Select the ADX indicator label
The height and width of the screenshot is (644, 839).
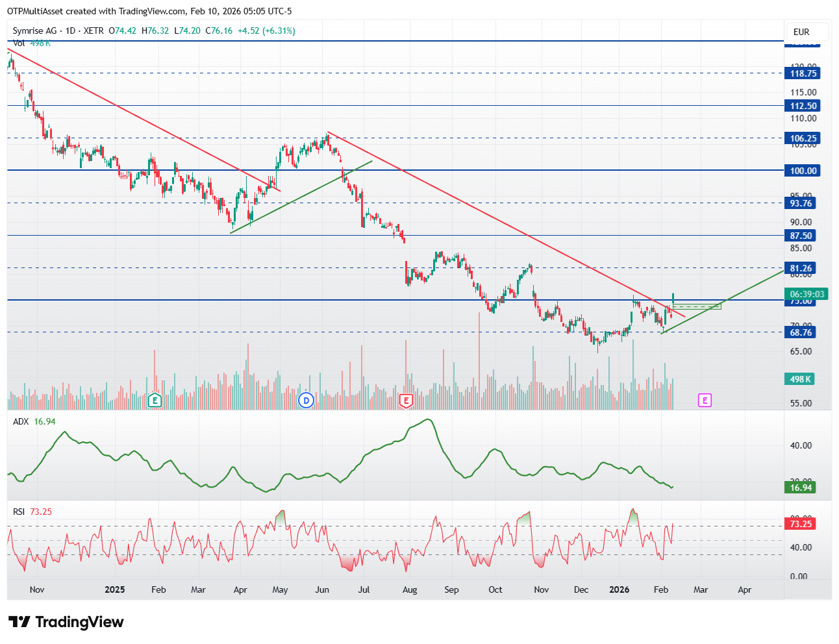[x=21, y=421]
